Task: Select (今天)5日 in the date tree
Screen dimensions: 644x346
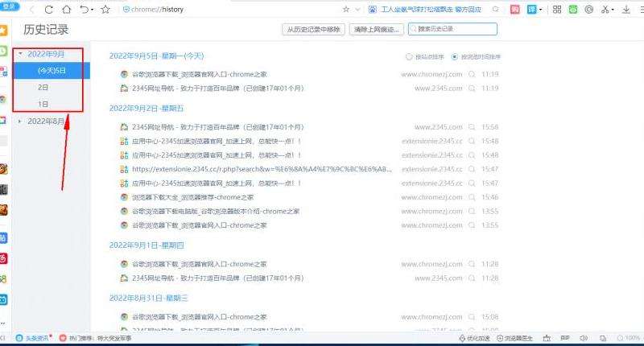Action: pos(52,71)
